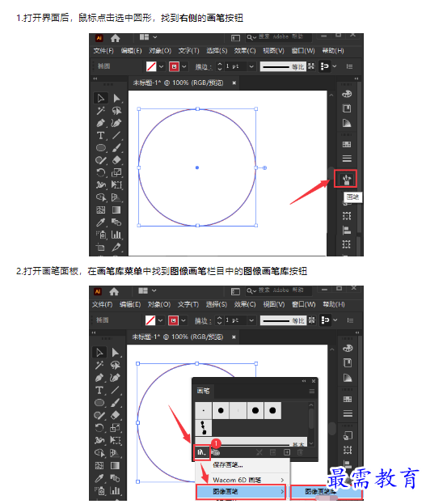The height and width of the screenshot is (504, 426).
Task: Open fill color dropdown in first Illustrator screenshot
Action: (x=162, y=66)
